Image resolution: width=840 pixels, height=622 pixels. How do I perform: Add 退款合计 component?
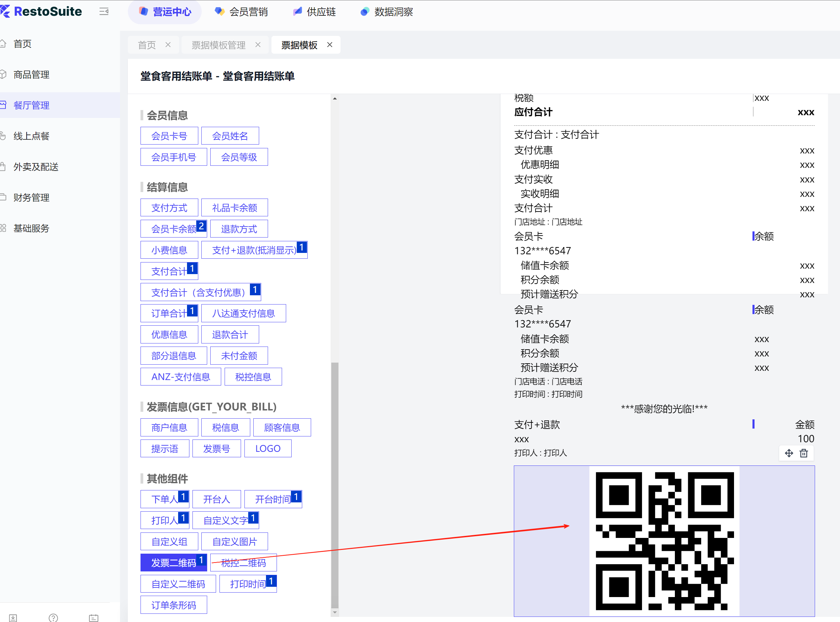tap(230, 335)
